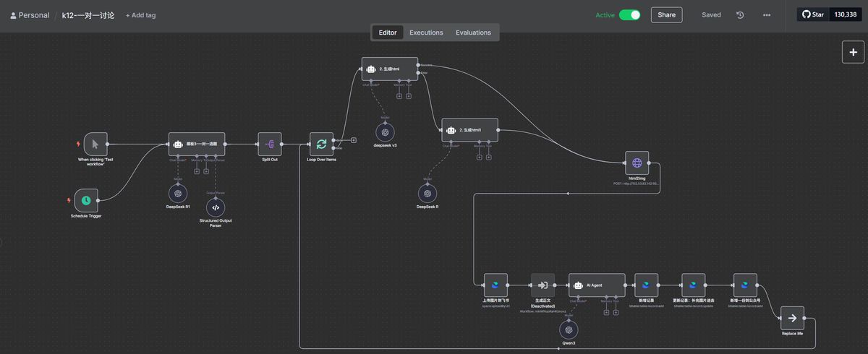
Task: Switch to the Executions tab
Action: pos(426,33)
